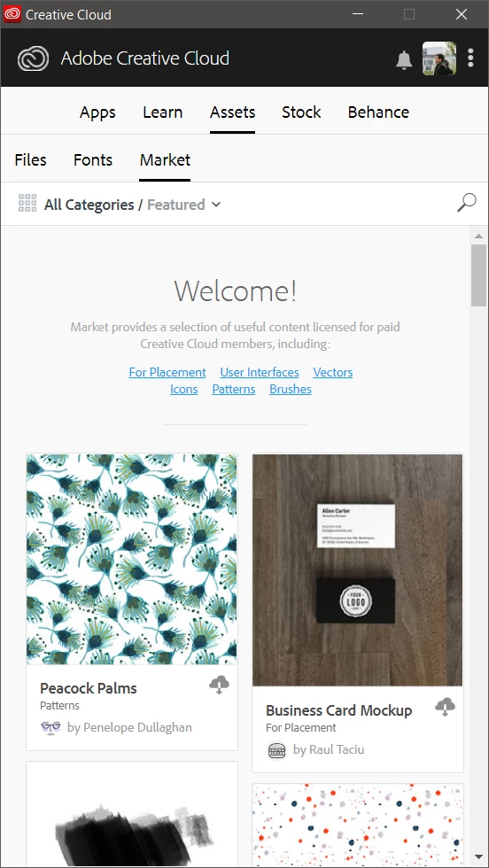Viewport: 489px width, 868px height.
Task: Open the All Categories filter
Action: (89, 205)
